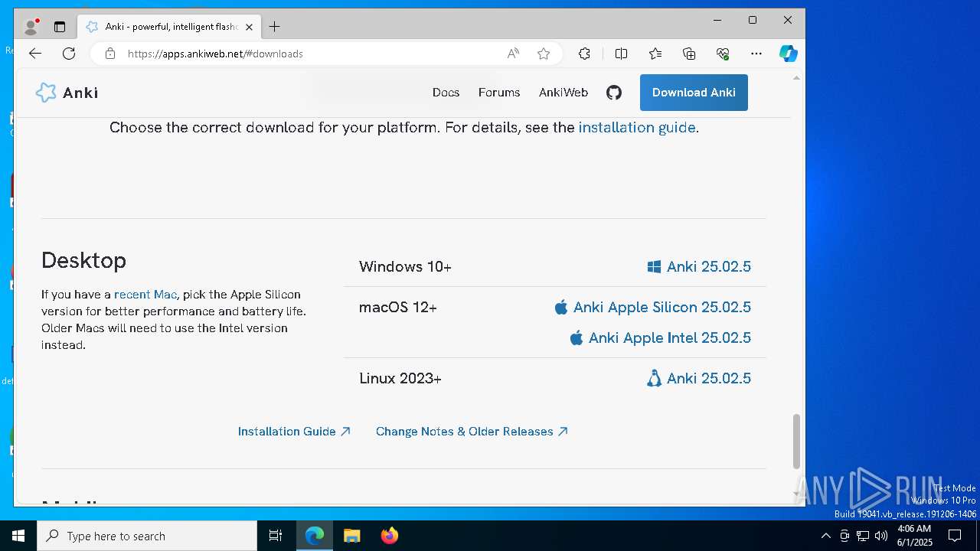Viewport: 980px width, 551px height.
Task: Add this page to favorites
Action: pos(544,54)
